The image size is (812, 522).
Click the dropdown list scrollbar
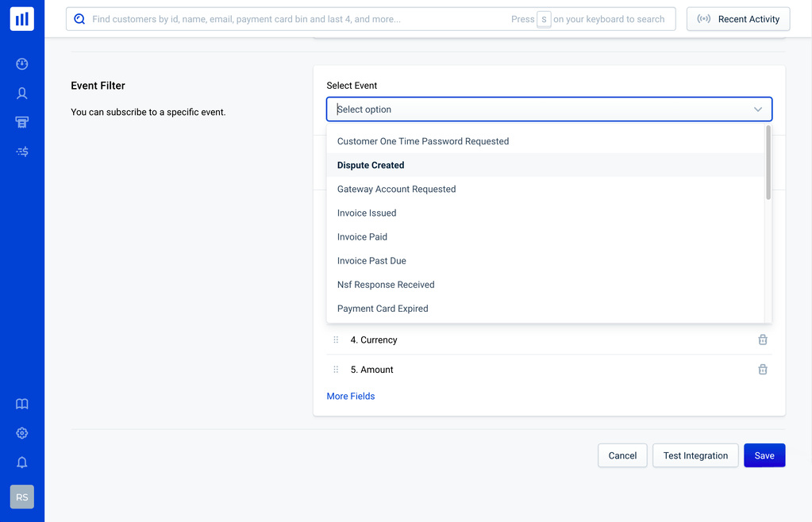pyautogui.click(x=768, y=163)
